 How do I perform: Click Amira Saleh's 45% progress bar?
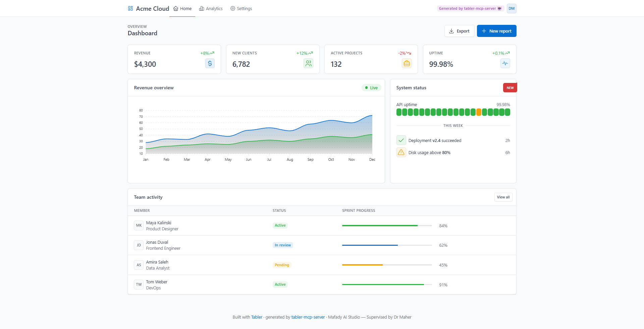pyautogui.click(x=387, y=265)
